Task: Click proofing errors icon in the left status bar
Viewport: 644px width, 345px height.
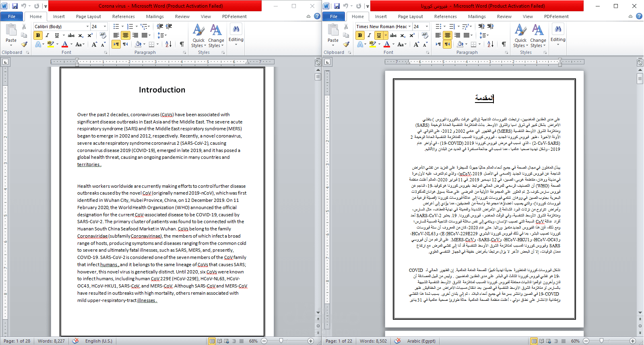Action: (76, 341)
